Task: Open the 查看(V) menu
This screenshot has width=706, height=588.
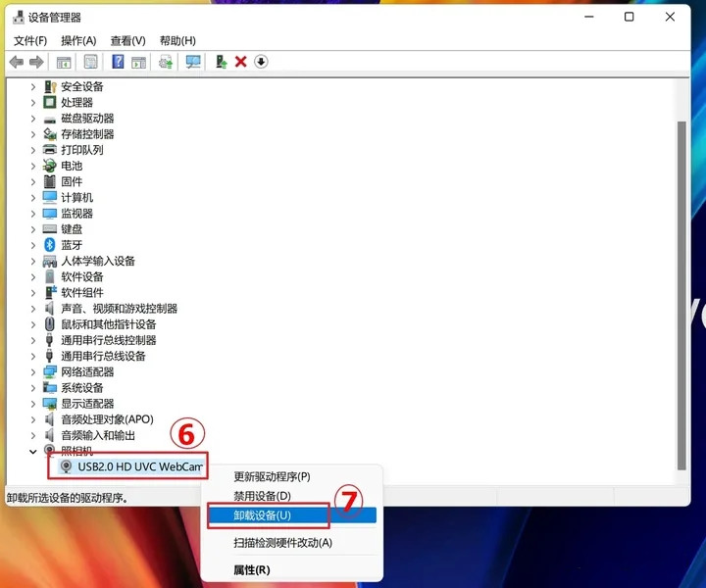Action: pos(127,40)
